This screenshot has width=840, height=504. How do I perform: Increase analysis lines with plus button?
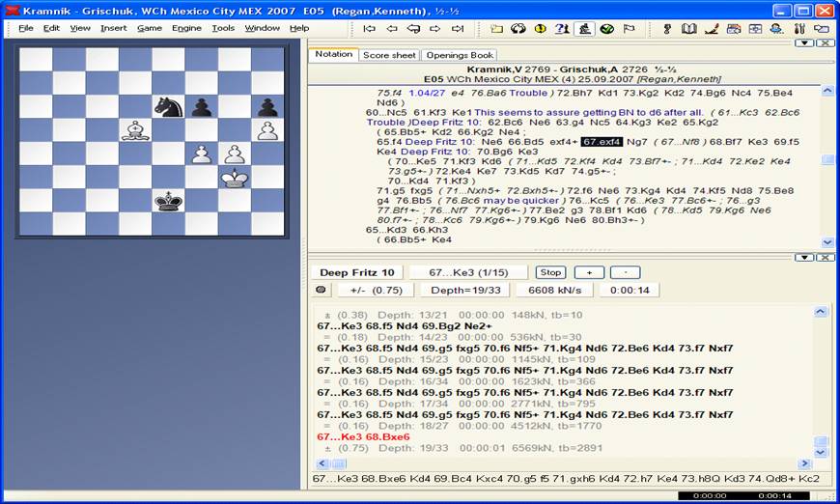pos(589,272)
